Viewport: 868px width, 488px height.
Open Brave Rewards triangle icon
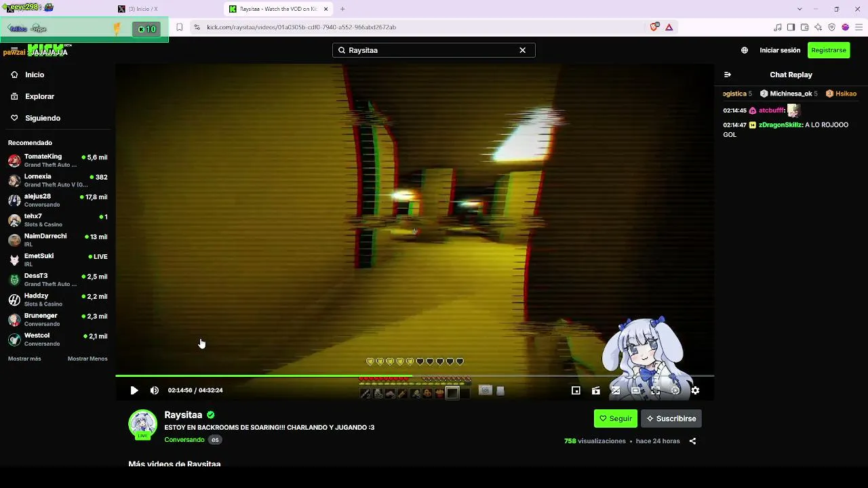point(669,27)
